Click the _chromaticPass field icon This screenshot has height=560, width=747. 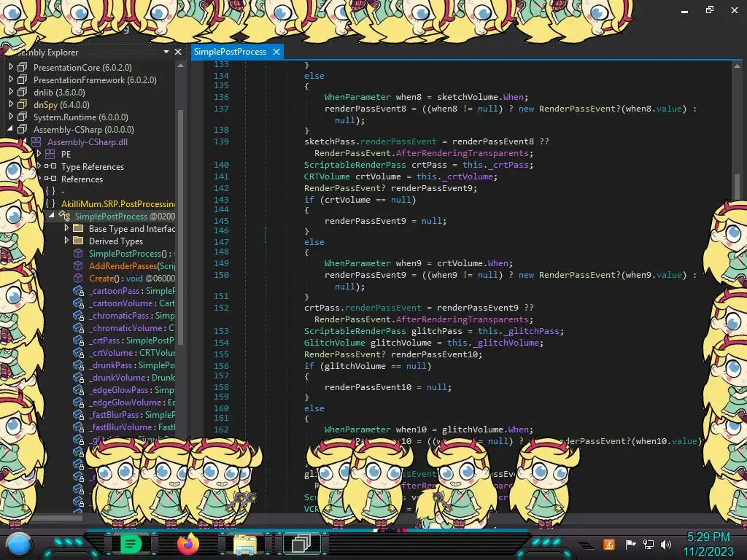78,315
